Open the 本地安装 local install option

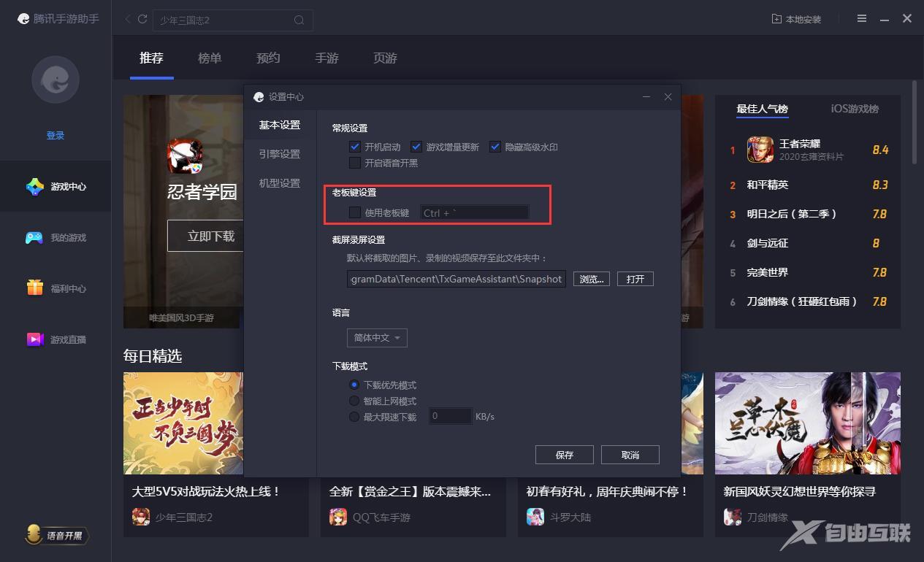pyautogui.click(x=796, y=19)
